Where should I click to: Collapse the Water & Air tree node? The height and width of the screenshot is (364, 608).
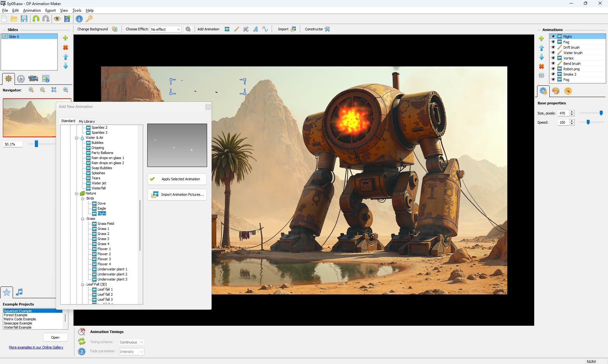(76, 138)
